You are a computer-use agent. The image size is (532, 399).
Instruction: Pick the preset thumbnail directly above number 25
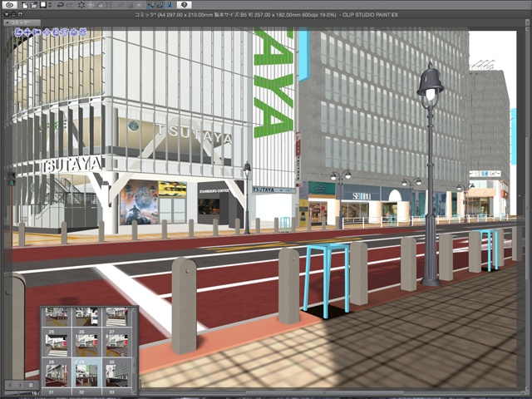coord(57,317)
